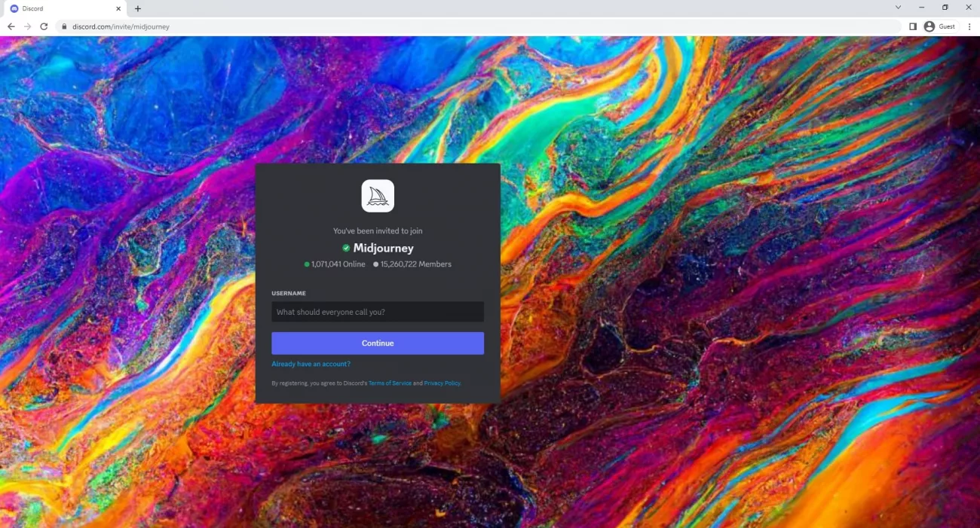
Task: Click the '1,071,041 Online' count
Action: (x=335, y=264)
